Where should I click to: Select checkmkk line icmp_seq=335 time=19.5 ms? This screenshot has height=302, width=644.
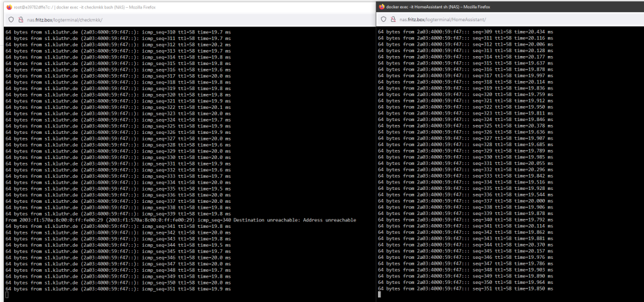coord(118,189)
